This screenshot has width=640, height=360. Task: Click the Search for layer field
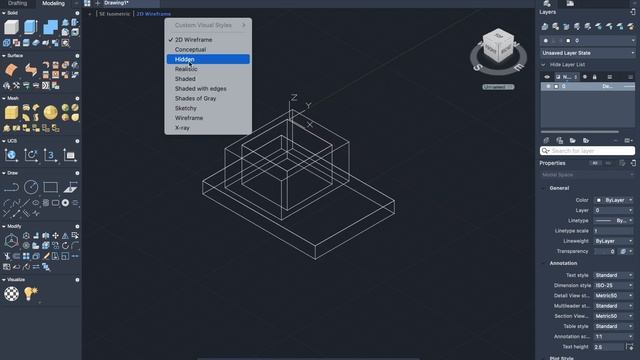click(587, 151)
